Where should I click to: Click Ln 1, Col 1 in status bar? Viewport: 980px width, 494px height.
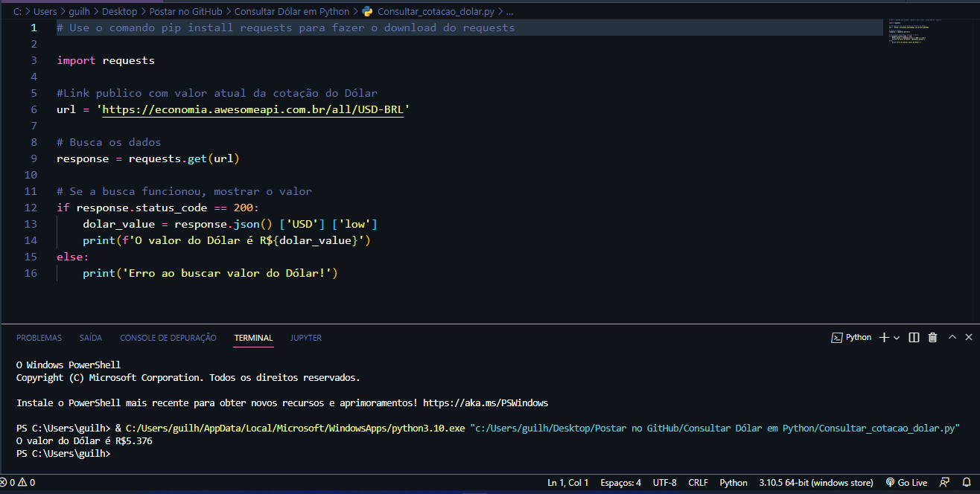tap(568, 483)
